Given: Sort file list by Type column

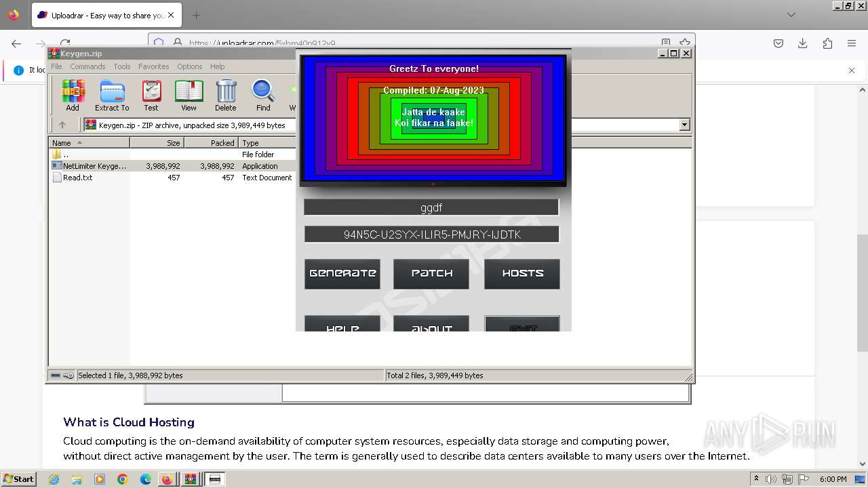Looking at the screenshot, I should click(x=267, y=143).
